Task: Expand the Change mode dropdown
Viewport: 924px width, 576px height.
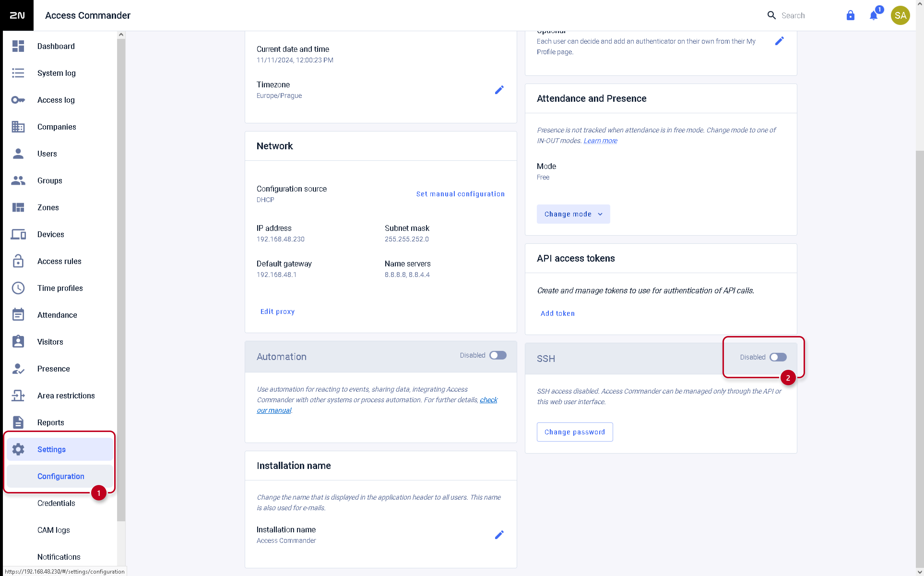Action: [573, 214]
